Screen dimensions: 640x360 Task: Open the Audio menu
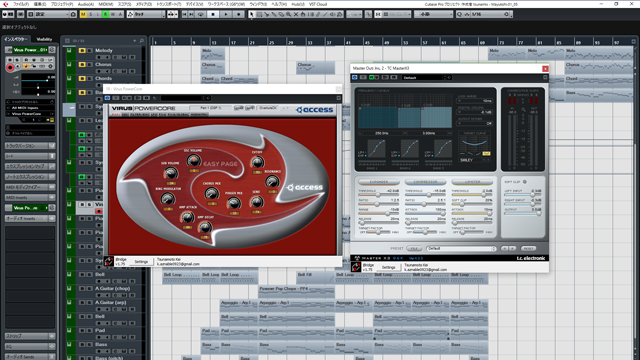[85, 4]
